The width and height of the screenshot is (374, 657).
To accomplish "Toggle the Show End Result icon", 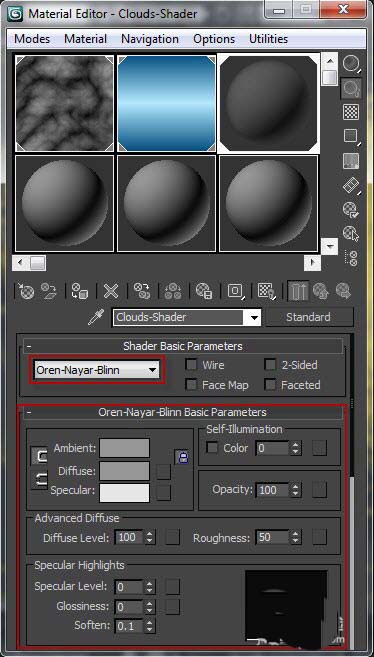I will coord(299,291).
